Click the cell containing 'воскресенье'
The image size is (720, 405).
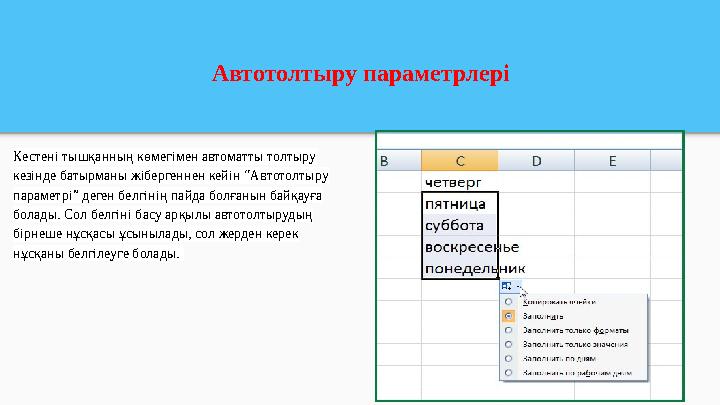pos(460,247)
